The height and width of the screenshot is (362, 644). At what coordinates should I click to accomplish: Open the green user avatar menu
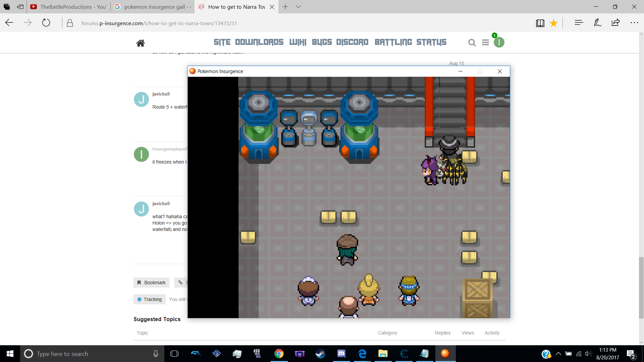point(499,42)
